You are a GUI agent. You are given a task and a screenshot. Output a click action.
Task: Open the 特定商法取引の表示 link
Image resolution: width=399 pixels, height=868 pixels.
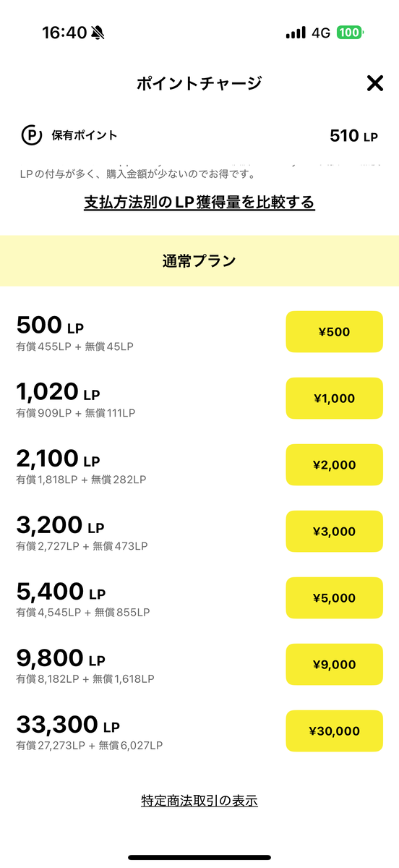[199, 801]
